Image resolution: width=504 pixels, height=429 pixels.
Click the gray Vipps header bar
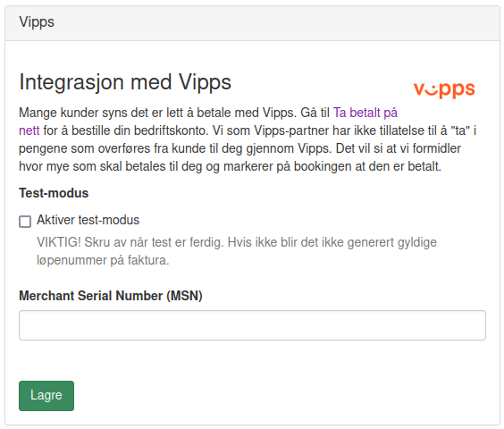(252, 23)
